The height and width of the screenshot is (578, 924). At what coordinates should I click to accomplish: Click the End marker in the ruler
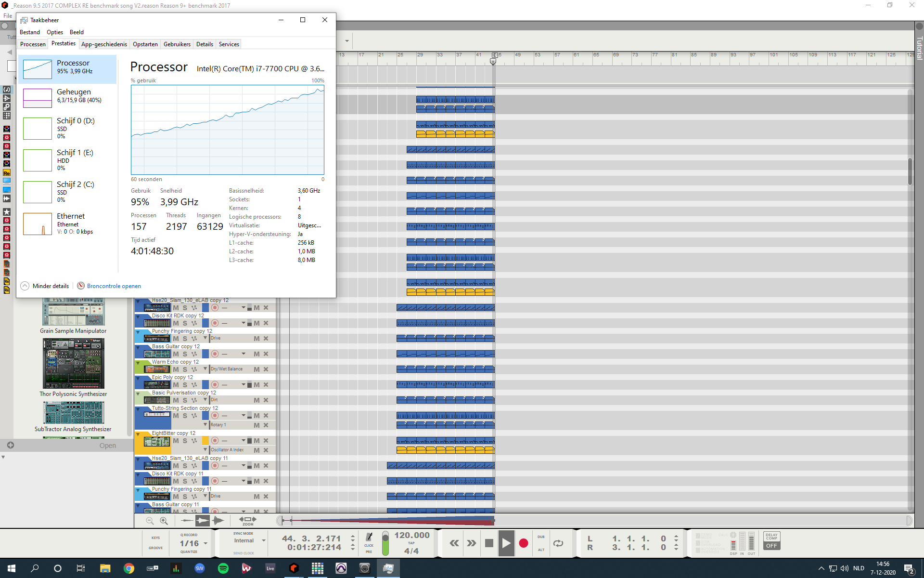[x=494, y=55]
